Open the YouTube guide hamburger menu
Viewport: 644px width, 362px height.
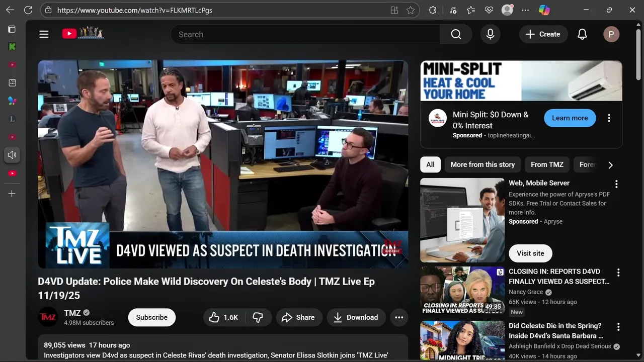coord(44,34)
